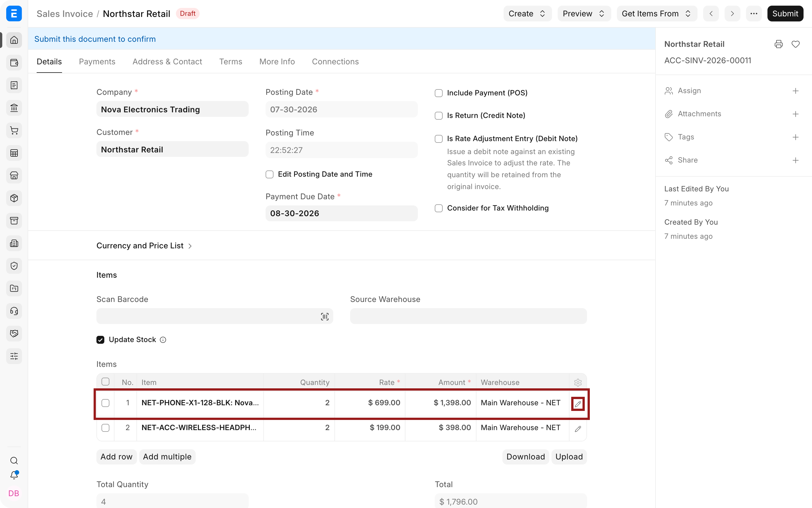Open the More Info tab

click(x=277, y=62)
